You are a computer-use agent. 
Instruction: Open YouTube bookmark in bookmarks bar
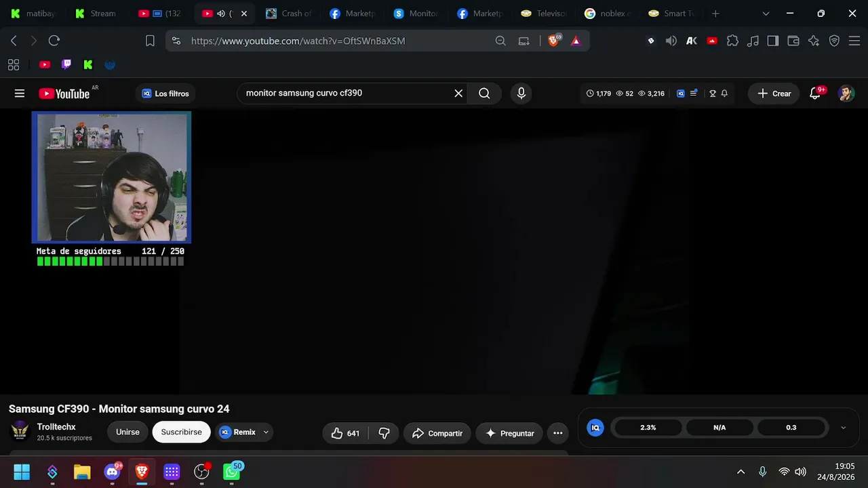(x=45, y=64)
